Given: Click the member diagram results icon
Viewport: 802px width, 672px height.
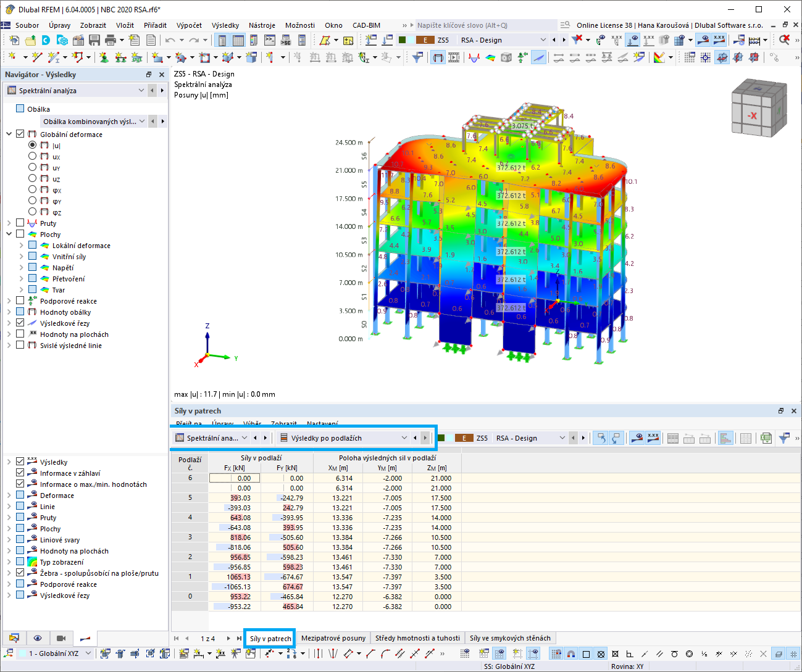Looking at the screenshot, I should pyautogui.click(x=474, y=57).
